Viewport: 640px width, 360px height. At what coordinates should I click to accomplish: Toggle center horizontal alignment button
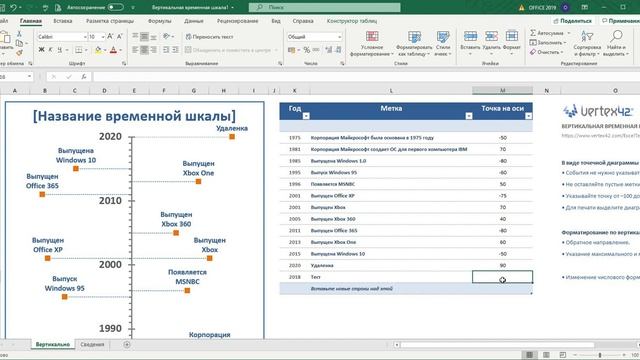click(144, 50)
